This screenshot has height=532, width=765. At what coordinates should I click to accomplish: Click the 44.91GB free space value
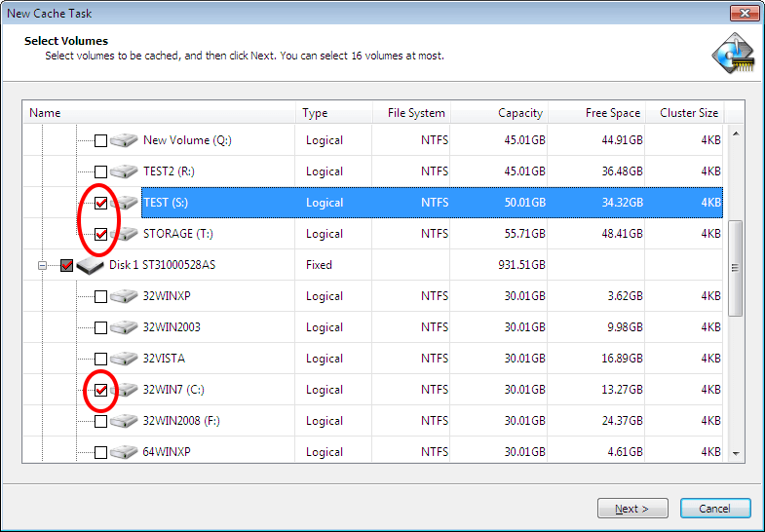pyautogui.click(x=622, y=140)
